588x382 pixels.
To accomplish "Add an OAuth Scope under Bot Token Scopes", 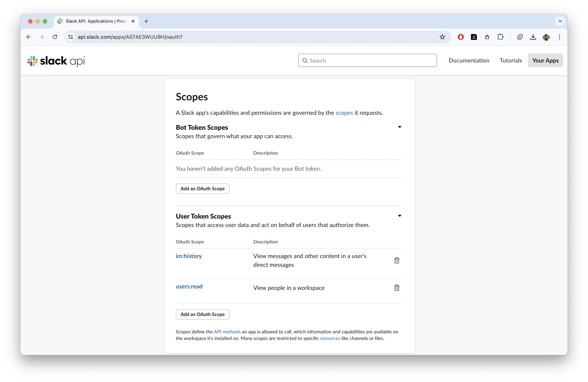I will click(x=202, y=189).
